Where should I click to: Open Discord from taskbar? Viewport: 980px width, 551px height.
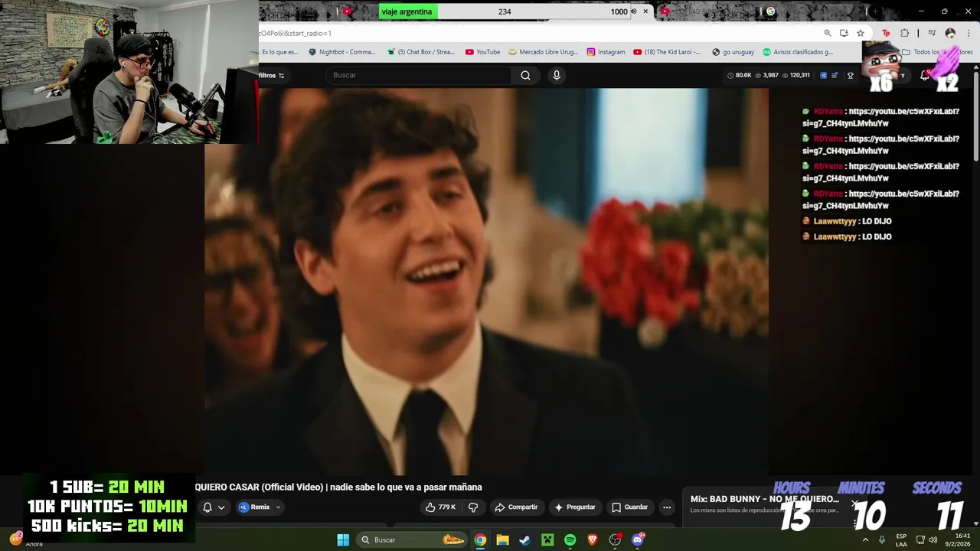[x=638, y=540]
